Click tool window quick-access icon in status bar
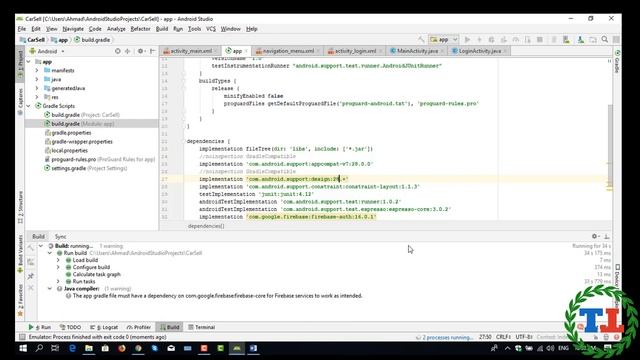 (22, 337)
